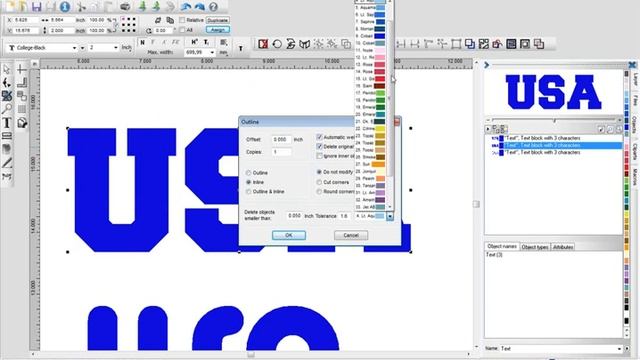The height and width of the screenshot is (360, 640).
Task: Click the bold N text style icon
Action: click(x=142, y=42)
